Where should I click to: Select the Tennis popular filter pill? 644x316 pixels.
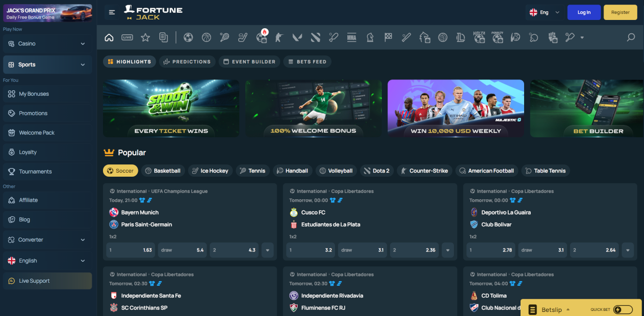253,171
